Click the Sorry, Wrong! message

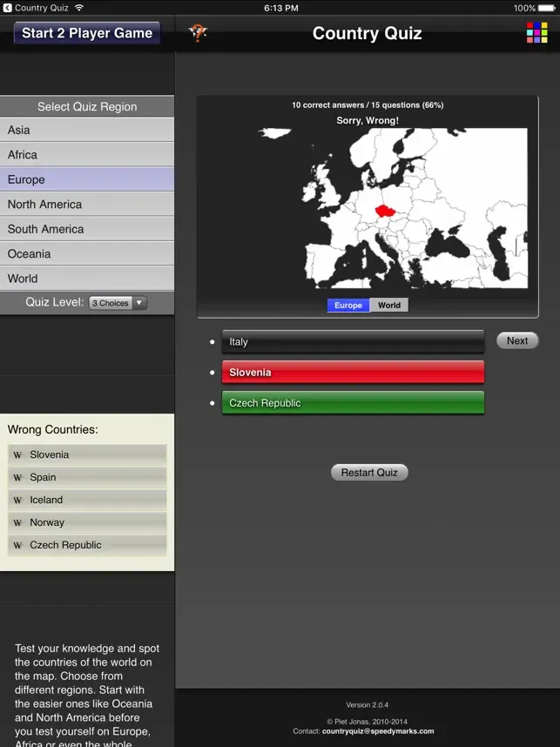[x=368, y=120]
